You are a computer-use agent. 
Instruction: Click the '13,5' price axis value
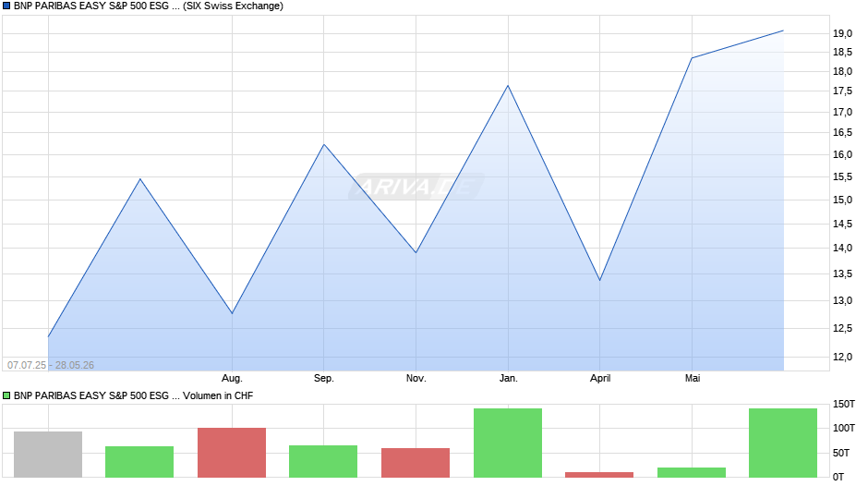[842, 273]
